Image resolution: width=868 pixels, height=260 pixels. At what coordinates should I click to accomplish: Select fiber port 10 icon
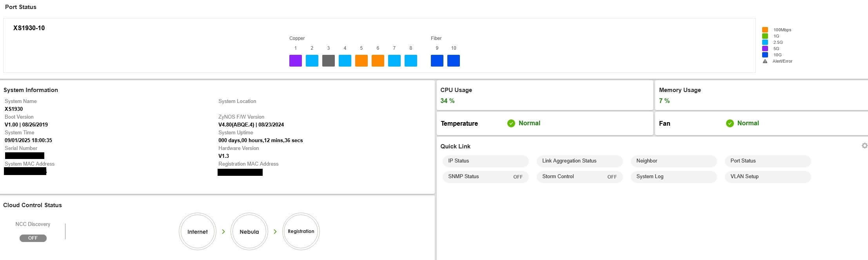point(453,61)
